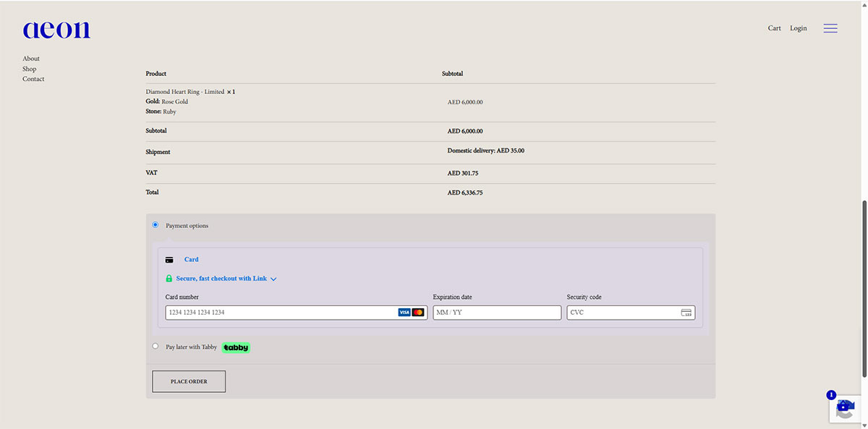Open the Cart link
Image resolution: width=868 pixels, height=429 pixels.
coord(775,28)
